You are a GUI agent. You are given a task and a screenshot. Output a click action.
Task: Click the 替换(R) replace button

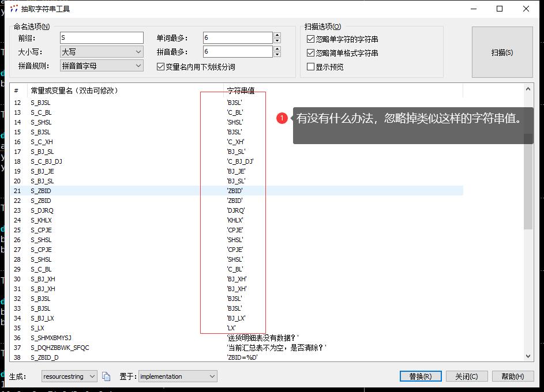pyautogui.click(x=420, y=376)
